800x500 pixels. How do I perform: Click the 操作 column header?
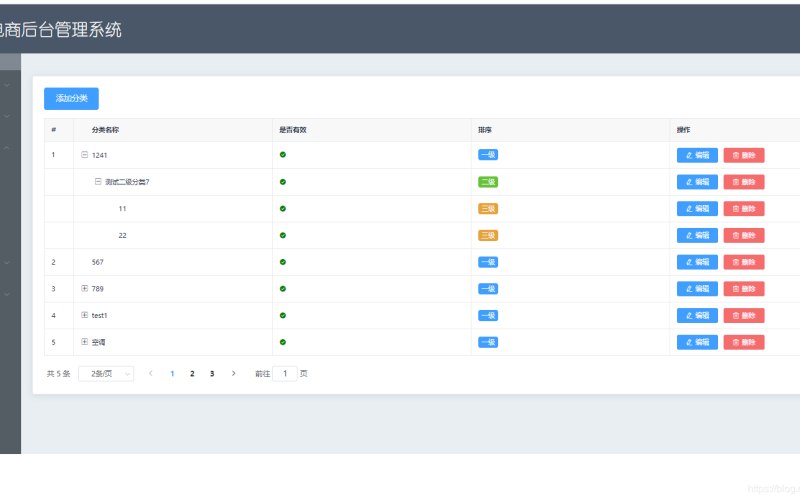(684, 130)
